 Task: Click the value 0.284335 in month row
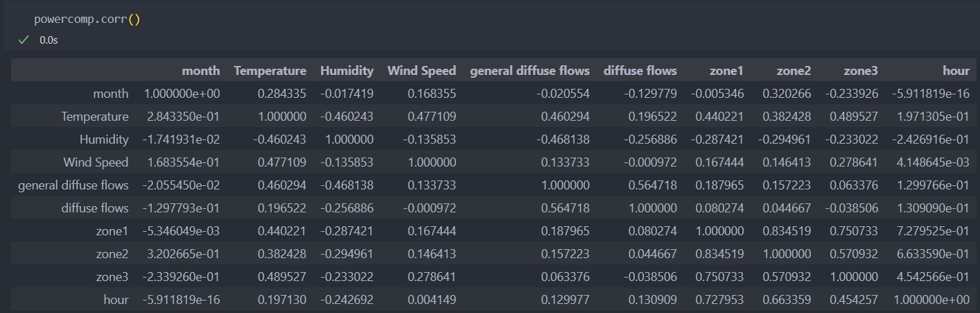[x=283, y=94]
